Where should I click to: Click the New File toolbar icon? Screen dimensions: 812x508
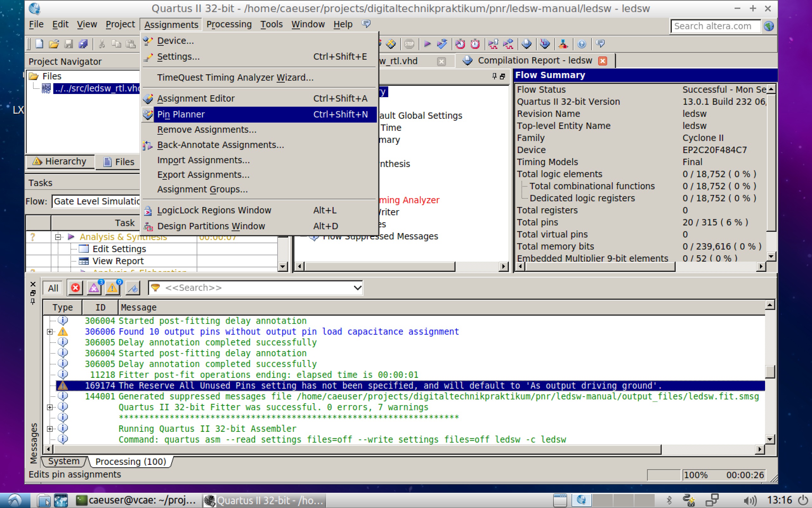point(39,44)
